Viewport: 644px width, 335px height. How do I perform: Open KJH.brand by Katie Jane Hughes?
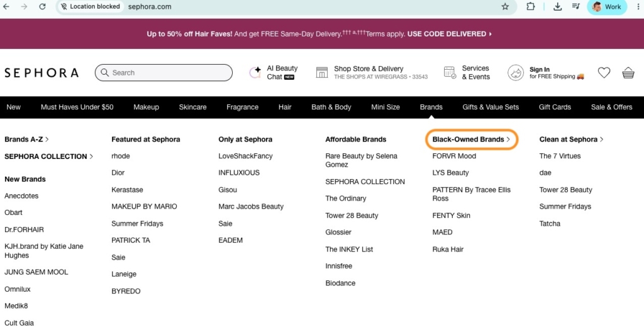(x=44, y=251)
